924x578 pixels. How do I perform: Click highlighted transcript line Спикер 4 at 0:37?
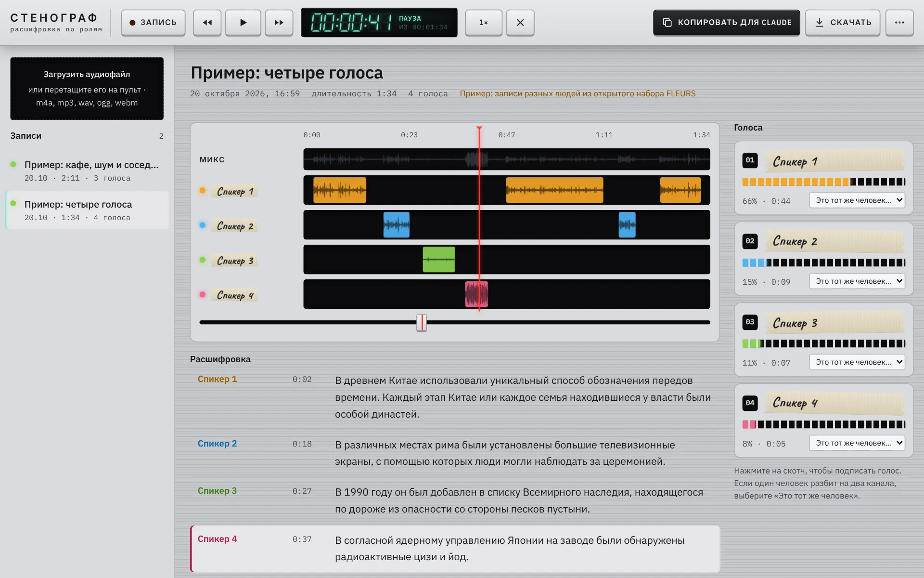point(455,549)
